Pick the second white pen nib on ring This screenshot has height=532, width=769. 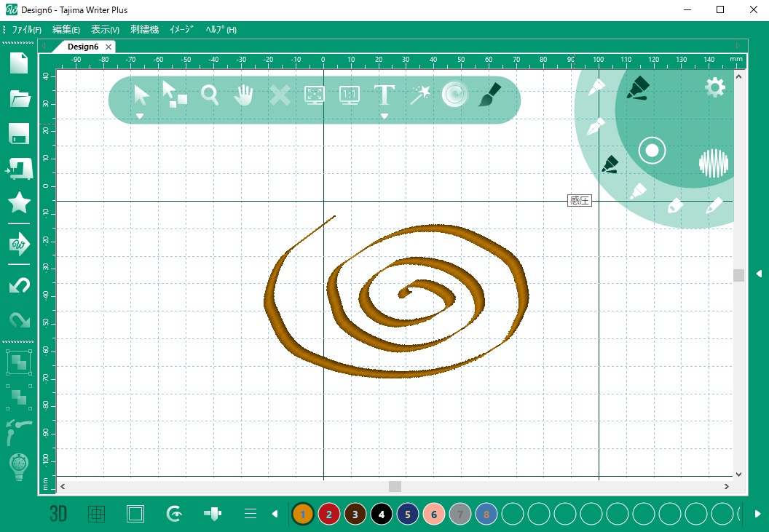[596, 126]
